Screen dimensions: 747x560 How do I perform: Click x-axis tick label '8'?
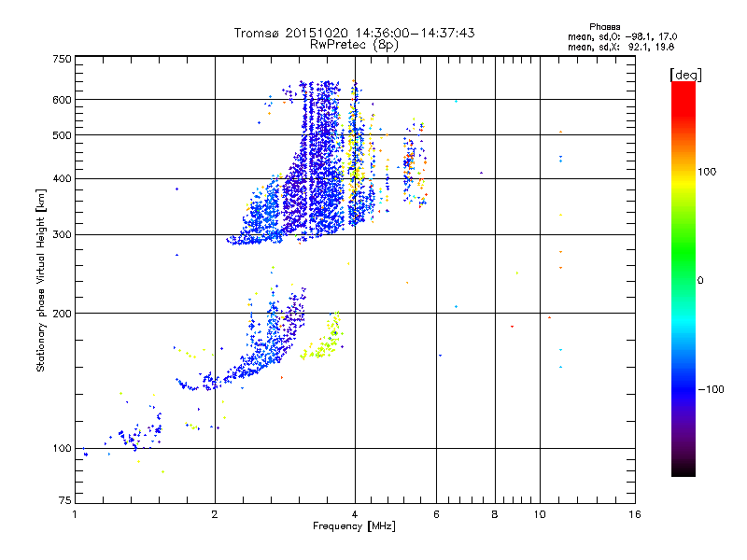pyautogui.click(x=495, y=514)
